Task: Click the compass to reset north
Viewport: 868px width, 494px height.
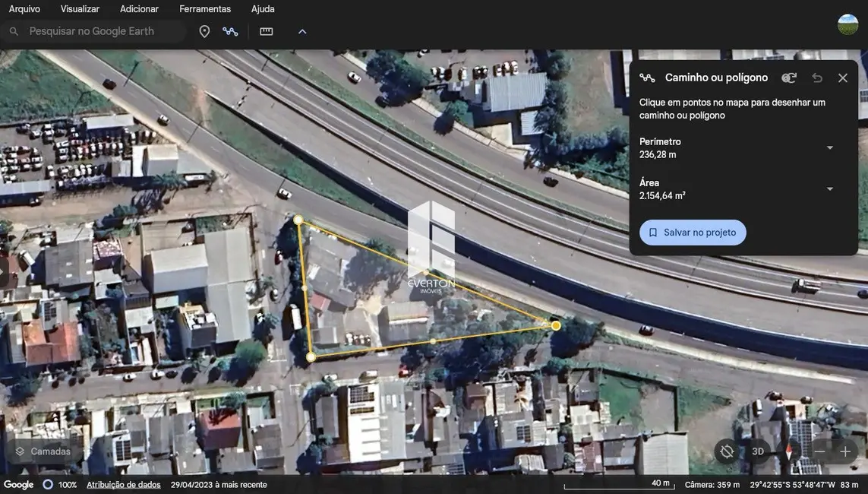Action: click(789, 451)
